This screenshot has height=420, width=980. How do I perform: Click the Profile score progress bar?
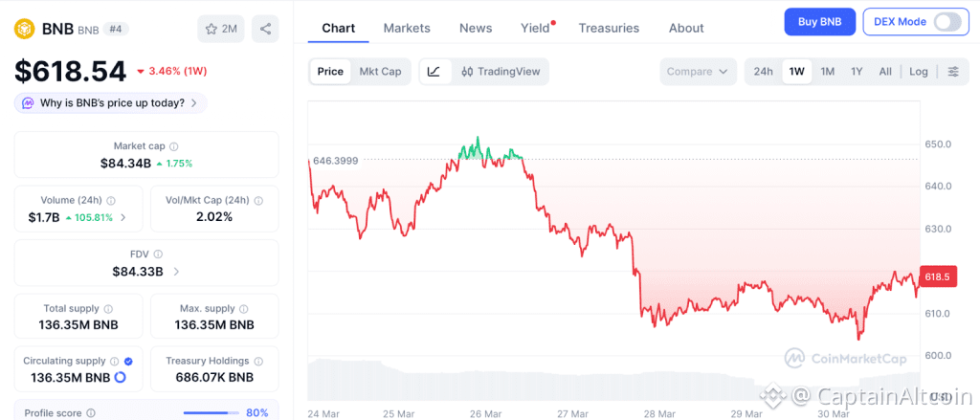coord(212,413)
